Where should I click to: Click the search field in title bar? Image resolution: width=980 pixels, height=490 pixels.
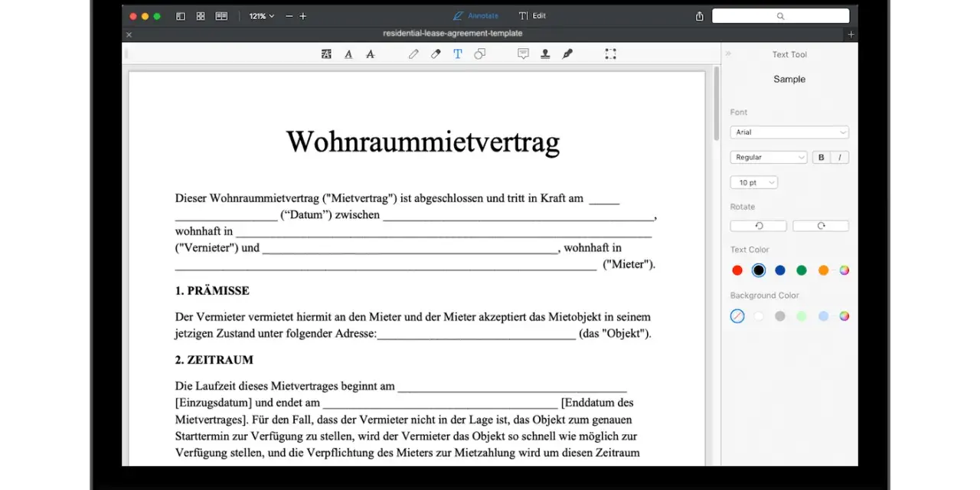click(x=780, y=16)
